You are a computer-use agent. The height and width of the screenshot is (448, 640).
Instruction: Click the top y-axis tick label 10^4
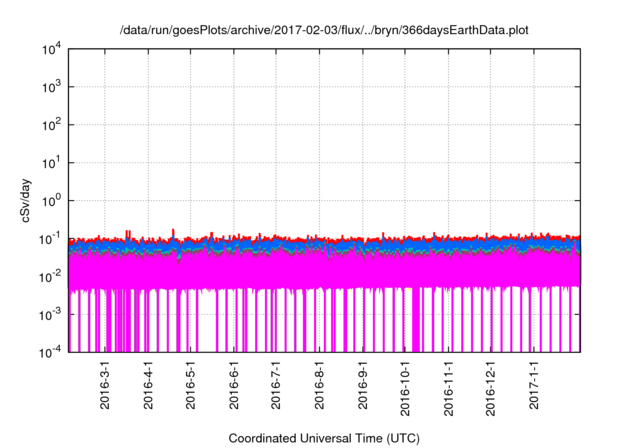(x=50, y=48)
